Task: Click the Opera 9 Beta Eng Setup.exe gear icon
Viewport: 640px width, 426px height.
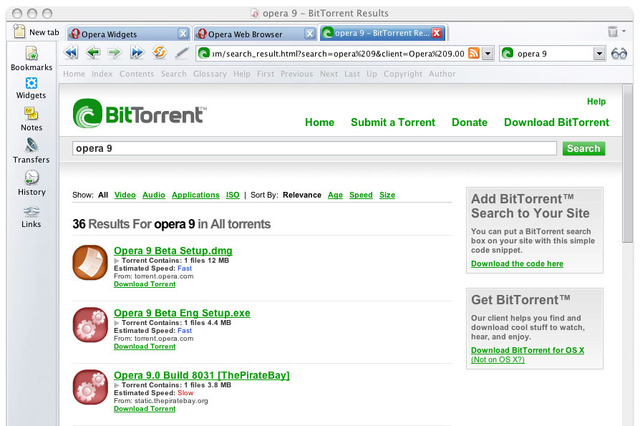Action: pyautogui.click(x=90, y=325)
